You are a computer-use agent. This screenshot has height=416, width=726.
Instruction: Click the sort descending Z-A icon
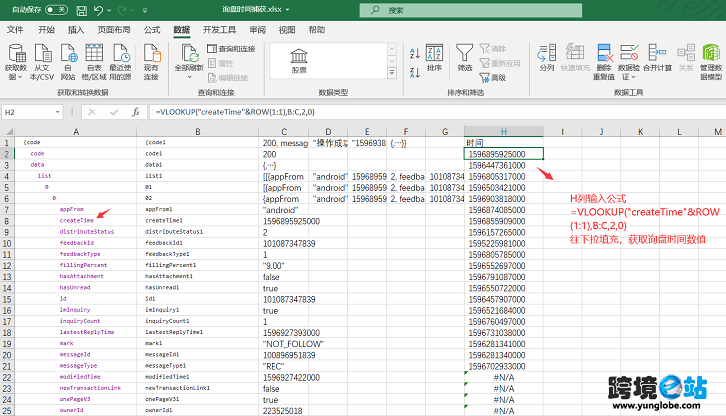coord(415,72)
